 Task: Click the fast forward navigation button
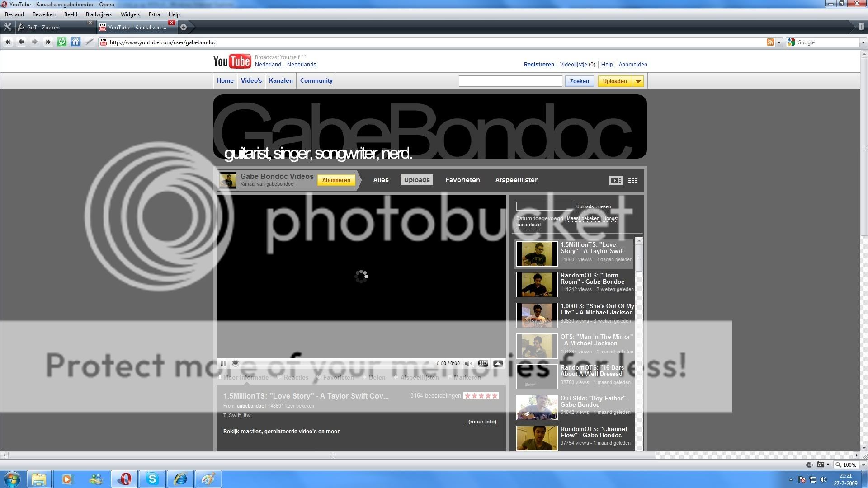(x=48, y=42)
